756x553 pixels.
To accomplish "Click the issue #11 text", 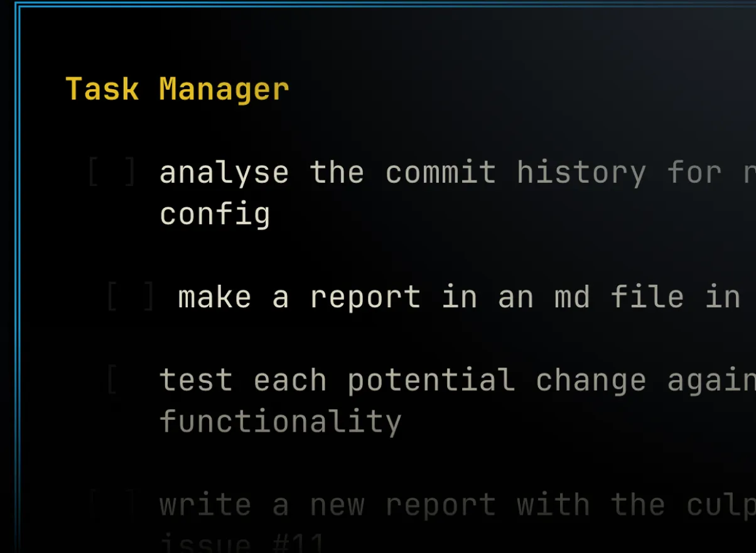I will (x=242, y=543).
